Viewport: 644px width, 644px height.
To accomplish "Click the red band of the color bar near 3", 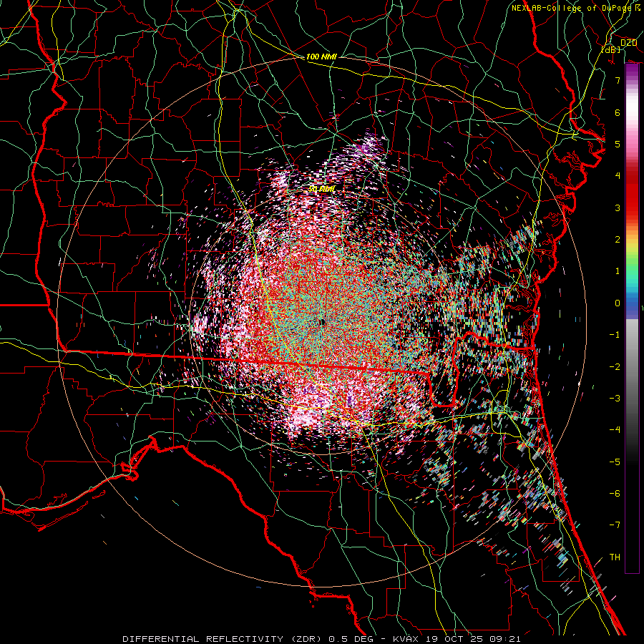I will (x=632, y=201).
